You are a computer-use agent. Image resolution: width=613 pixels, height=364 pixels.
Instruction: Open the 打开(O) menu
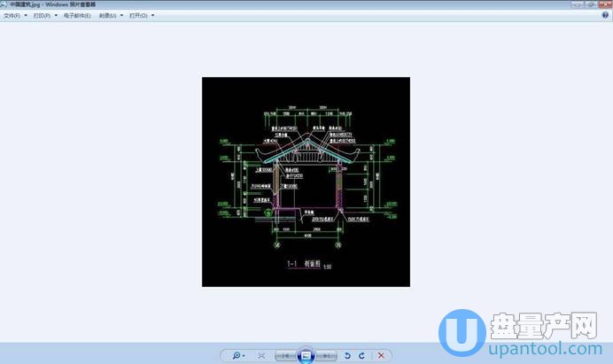tap(137, 15)
